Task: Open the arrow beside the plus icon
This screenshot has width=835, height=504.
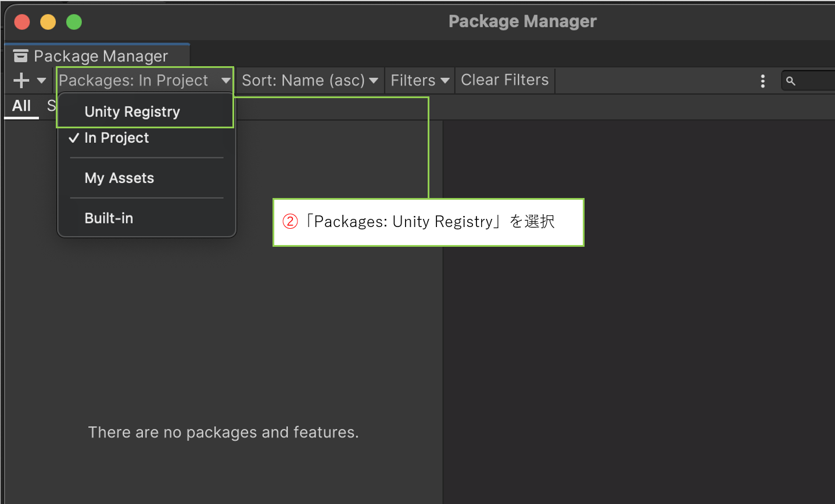Action: tap(41, 80)
